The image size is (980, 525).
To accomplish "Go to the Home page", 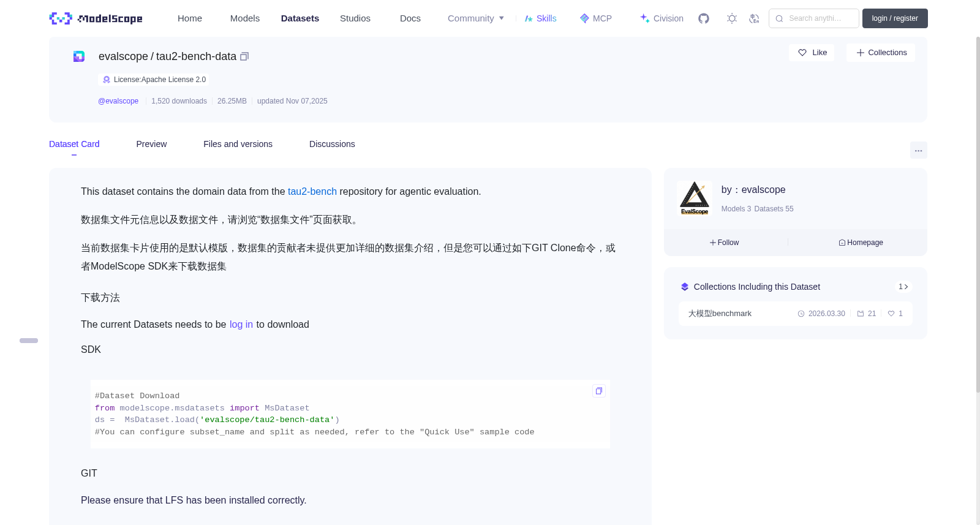I will tap(190, 18).
